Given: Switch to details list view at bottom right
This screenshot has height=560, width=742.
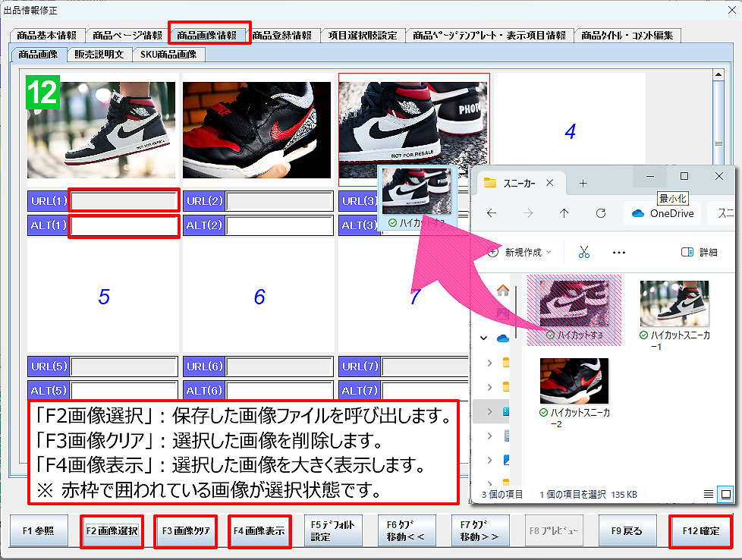Looking at the screenshot, I should point(708,494).
